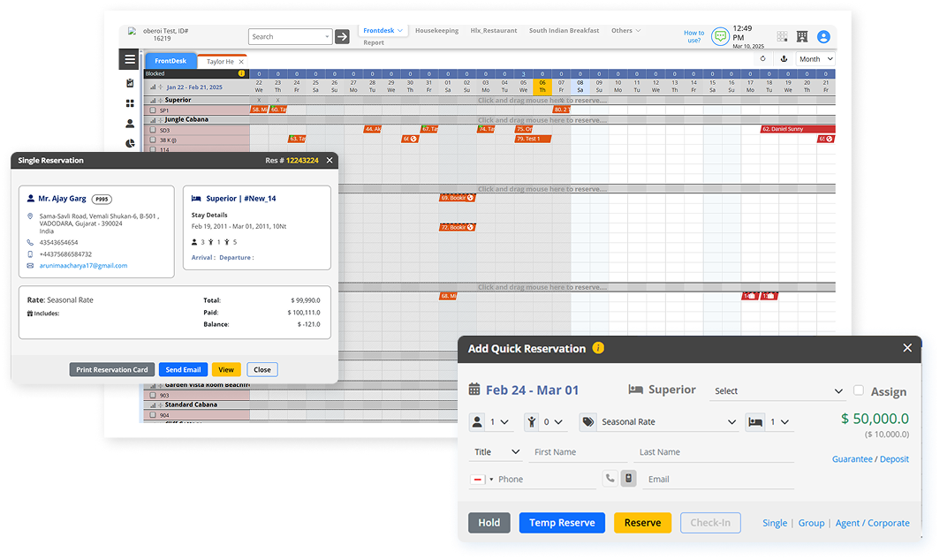
Task: Click the rate tag icon beside Seasonal Rate
Action: pyautogui.click(x=588, y=422)
